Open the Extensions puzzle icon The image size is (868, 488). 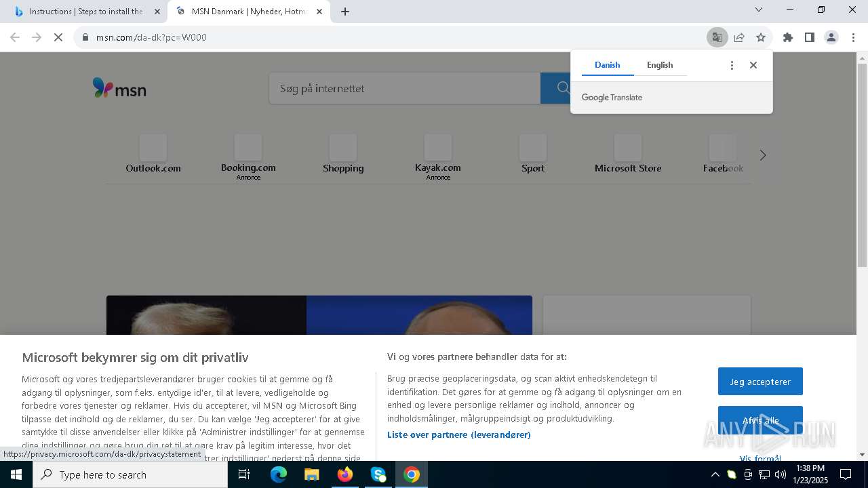[787, 37]
